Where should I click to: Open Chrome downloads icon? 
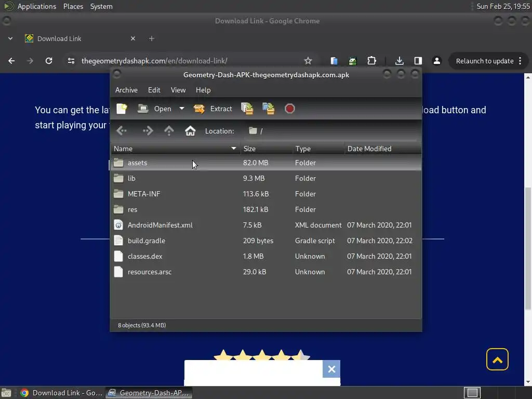pos(400,61)
